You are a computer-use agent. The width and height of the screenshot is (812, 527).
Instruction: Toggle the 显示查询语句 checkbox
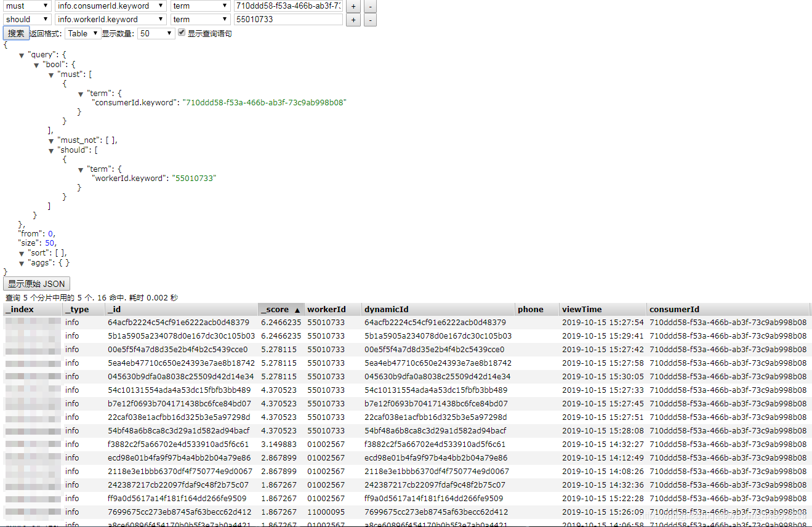(x=182, y=33)
